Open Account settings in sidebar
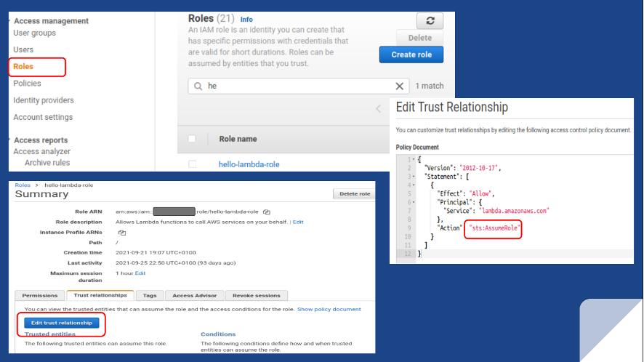The width and height of the screenshot is (644, 362). pyautogui.click(x=43, y=117)
